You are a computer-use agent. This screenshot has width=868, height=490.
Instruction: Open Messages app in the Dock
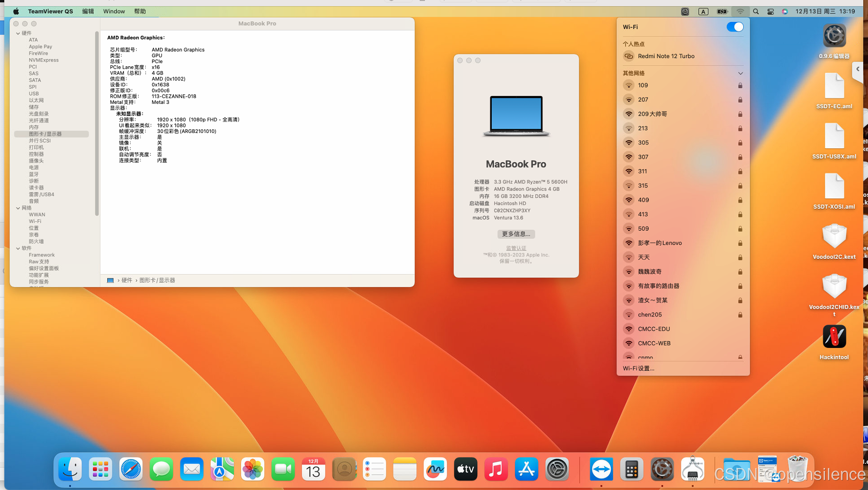click(161, 470)
